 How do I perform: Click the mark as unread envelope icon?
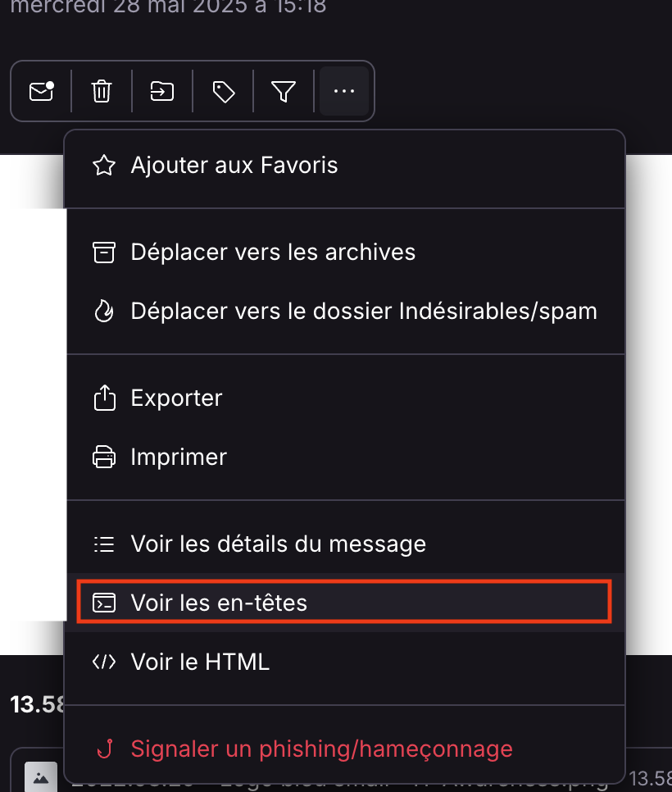point(41,91)
